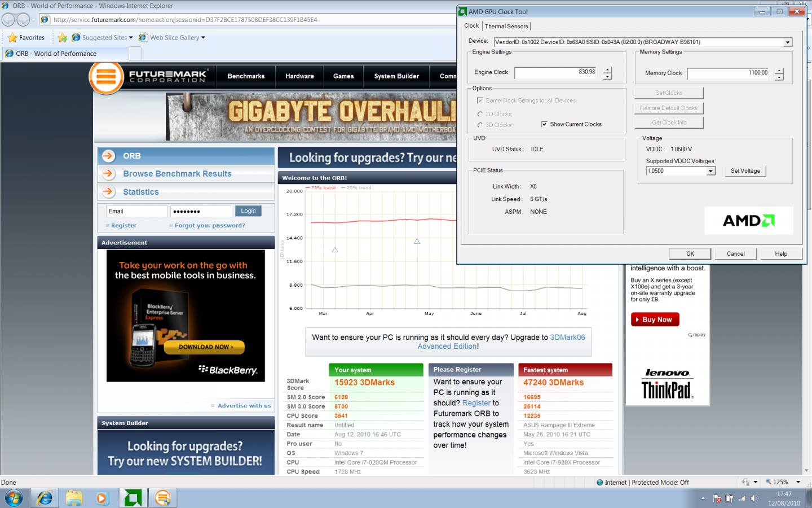
Task: Click the Statistics link
Action: pos(141,192)
